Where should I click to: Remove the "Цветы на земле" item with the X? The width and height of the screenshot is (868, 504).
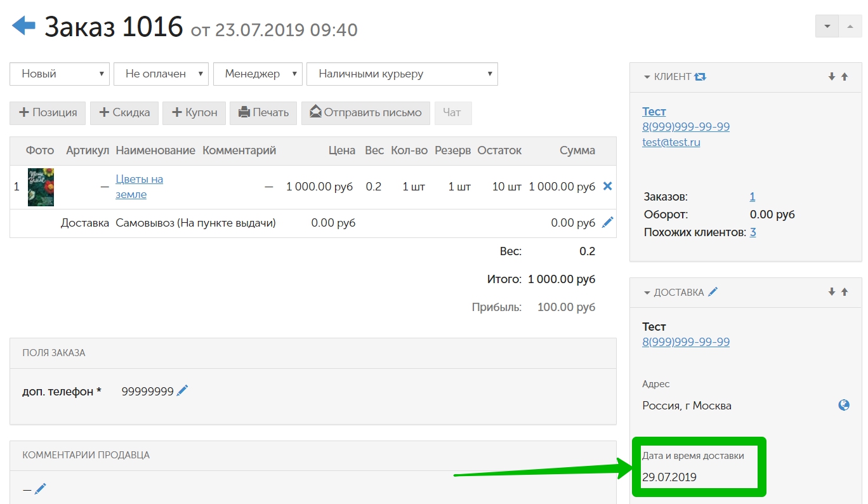point(607,187)
